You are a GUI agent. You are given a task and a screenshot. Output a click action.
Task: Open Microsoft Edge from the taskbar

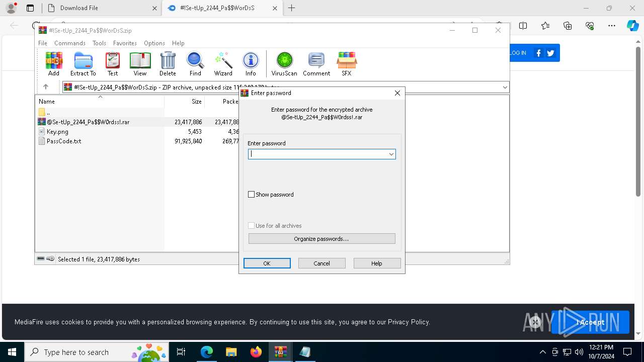(207, 352)
